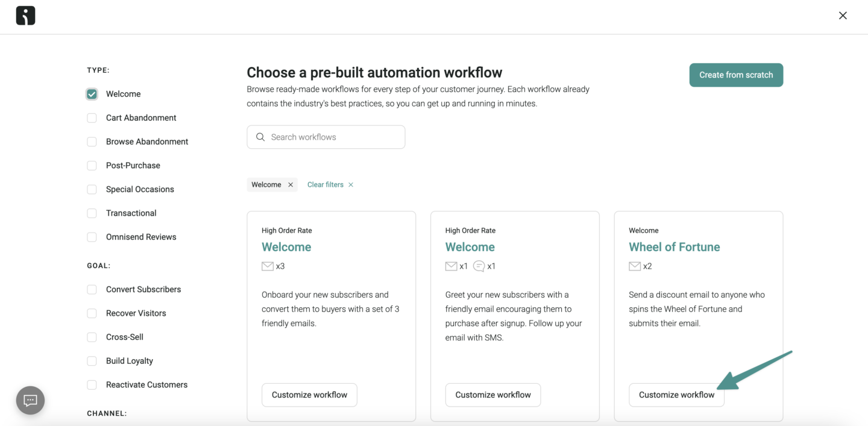Click the CHANNEL: section heading
The height and width of the screenshot is (426, 868).
coord(107,414)
